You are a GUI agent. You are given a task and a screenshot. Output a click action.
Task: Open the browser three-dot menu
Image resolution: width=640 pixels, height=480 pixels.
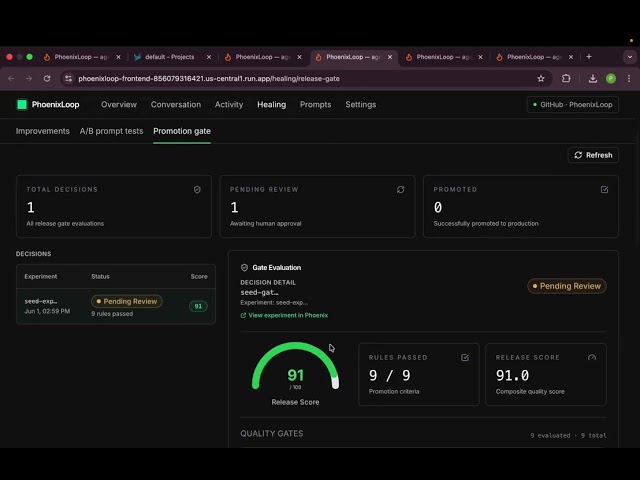pyautogui.click(x=629, y=78)
